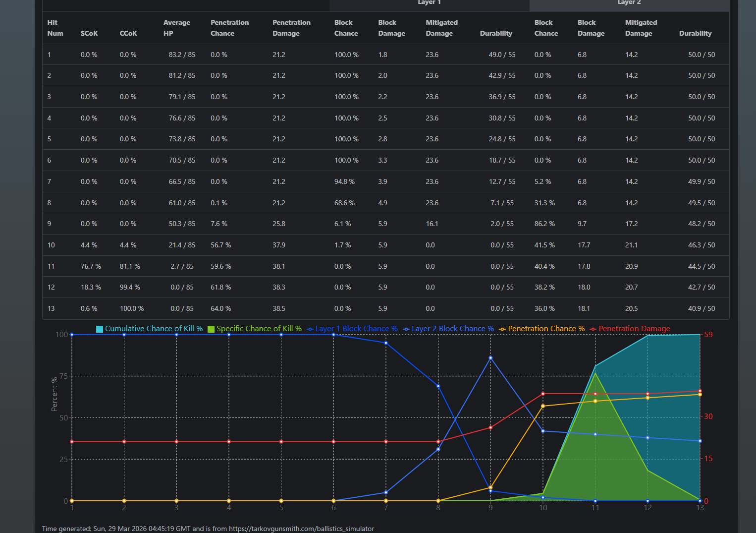The width and height of the screenshot is (756, 533).
Task: Select the 81.1 % CCoK cell
Action: [x=130, y=266]
